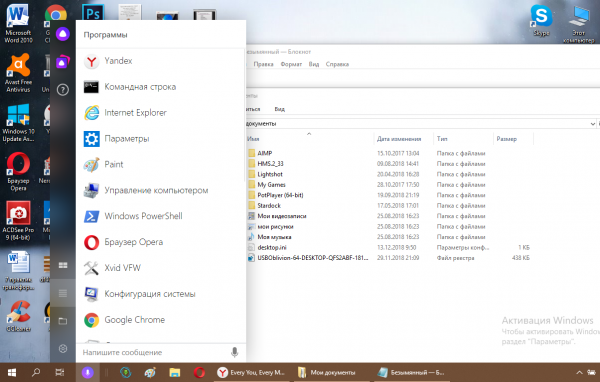Select the Stardock folder

coord(269,206)
